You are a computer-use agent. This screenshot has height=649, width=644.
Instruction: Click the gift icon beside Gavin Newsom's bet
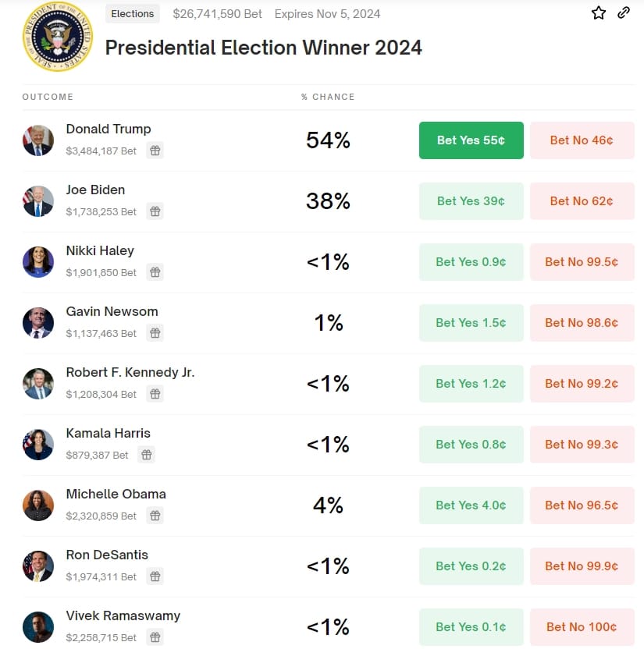pos(155,333)
